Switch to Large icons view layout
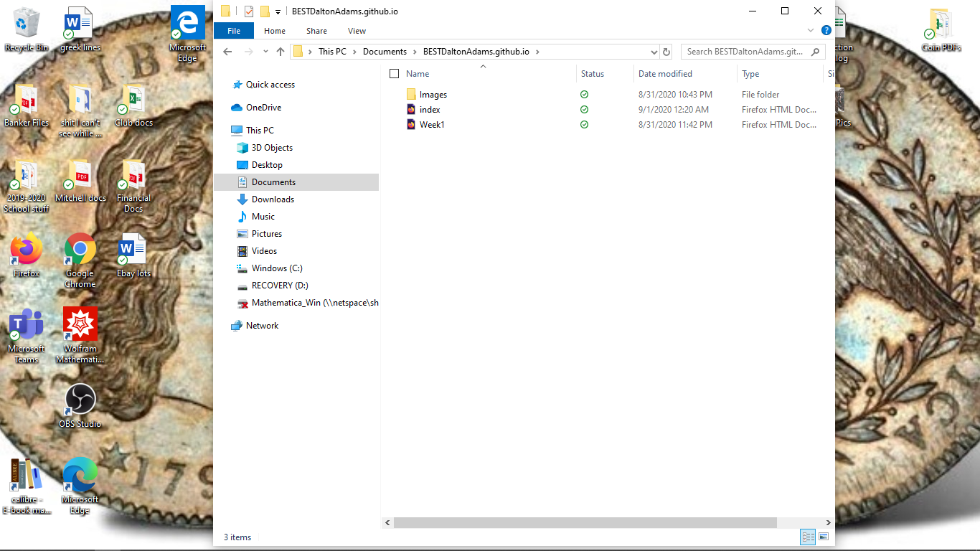The image size is (980, 551). pos(824,537)
